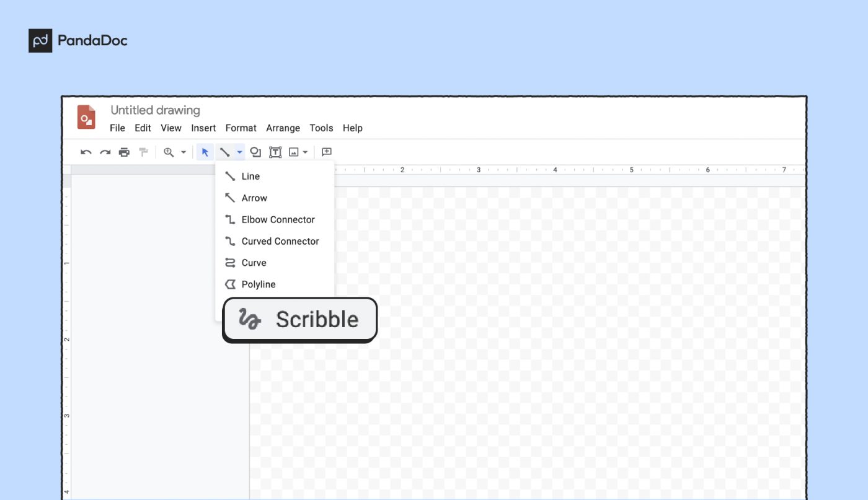Click the Line tool icon in toolbar
This screenshot has width=868, height=500.
[225, 152]
